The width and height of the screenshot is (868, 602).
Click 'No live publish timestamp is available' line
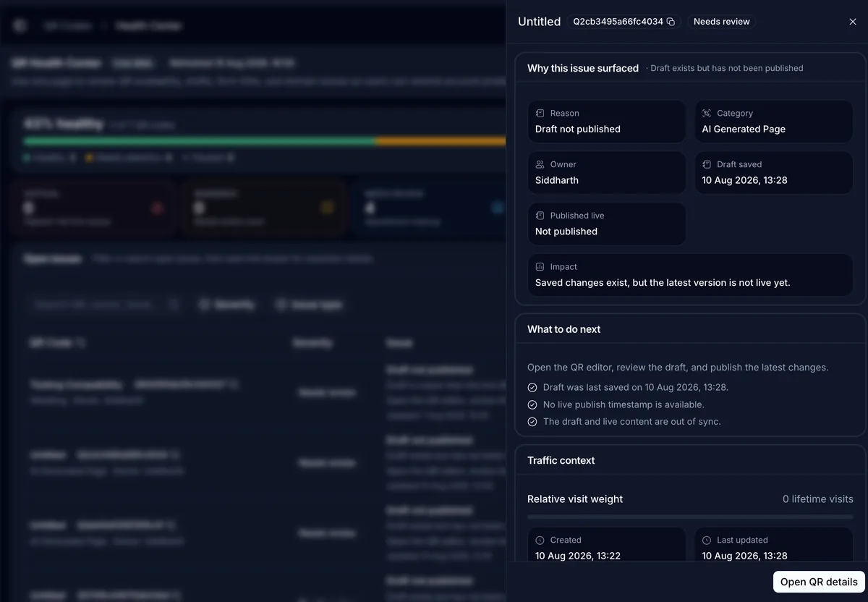(624, 405)
